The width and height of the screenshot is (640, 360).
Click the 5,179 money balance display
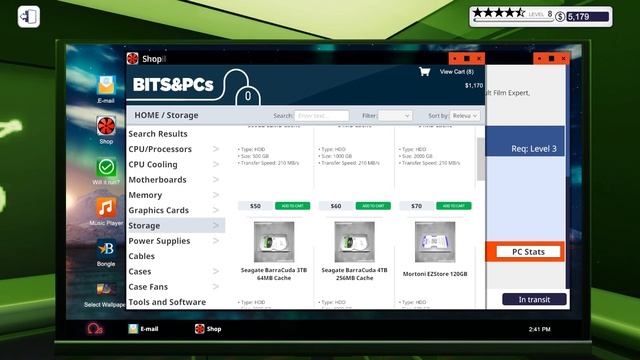click(x=588, y=17)
